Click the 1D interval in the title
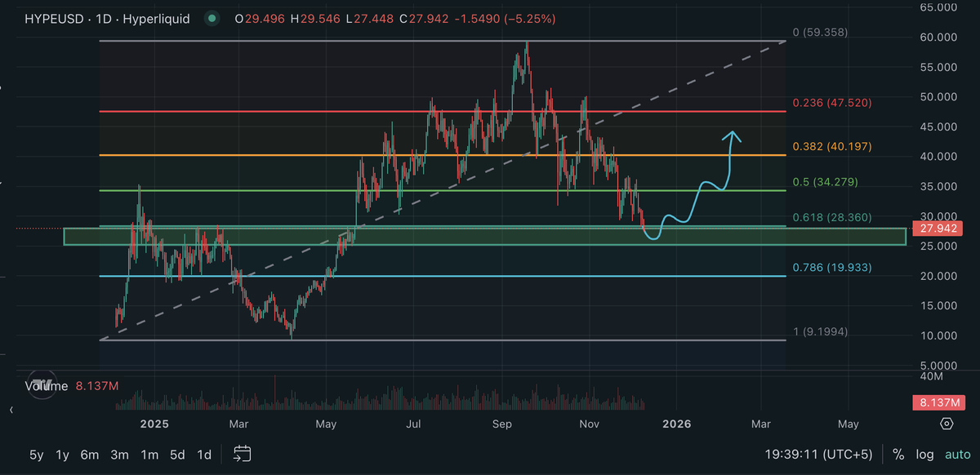Viewport: 980px width, 475px height. (103, 18)
